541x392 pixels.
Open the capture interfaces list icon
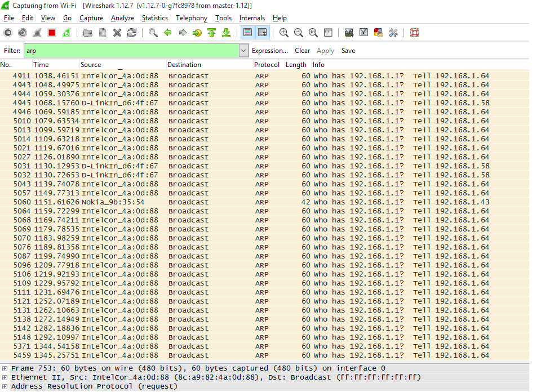click(x=7, y=33)
